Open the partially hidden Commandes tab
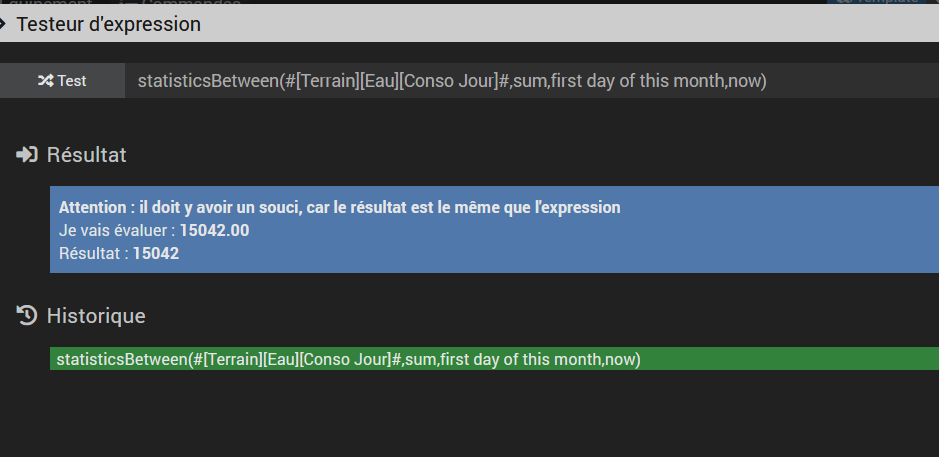Viewport: 939px width, 457px height. pyautogui.click(x=190, y=3)
